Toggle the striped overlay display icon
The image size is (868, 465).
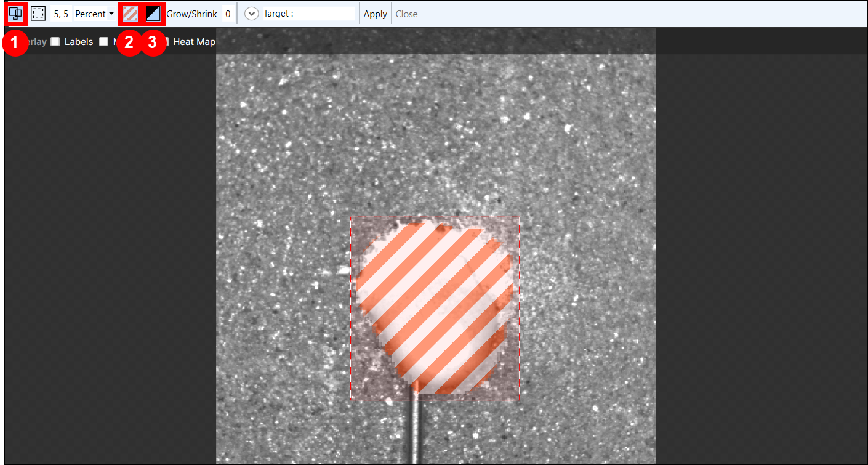(x=130, y=14)
